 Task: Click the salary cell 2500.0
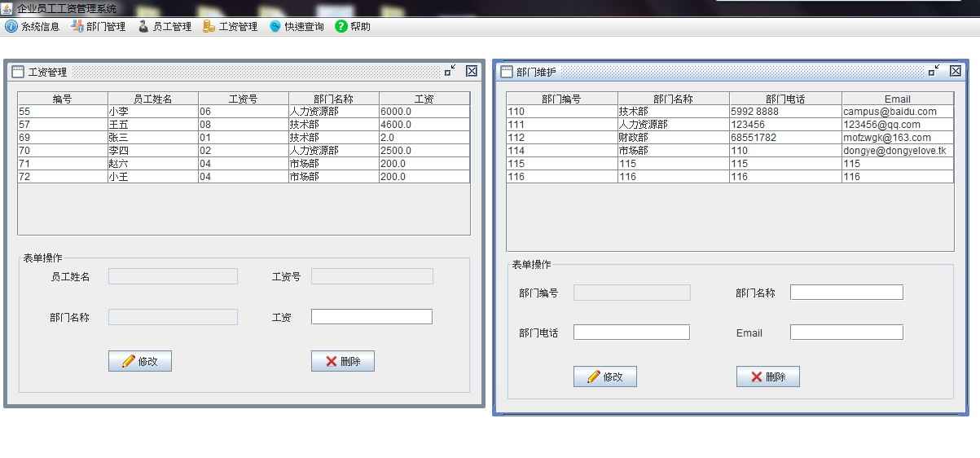point(424,151)
